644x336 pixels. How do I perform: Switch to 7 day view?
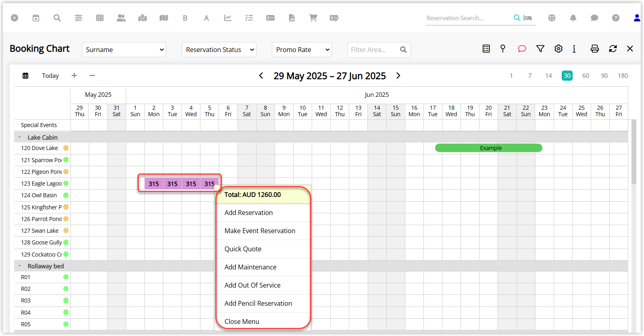(x=530, y=75)
